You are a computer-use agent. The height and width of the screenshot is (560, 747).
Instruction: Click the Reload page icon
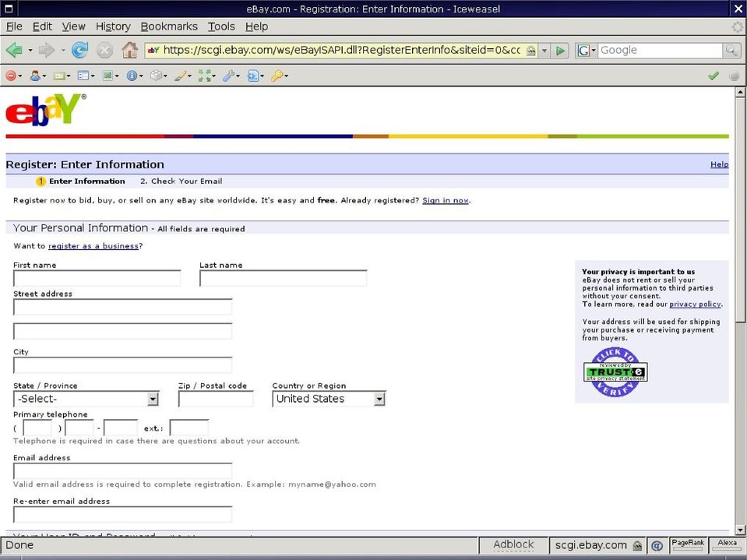click(x=79, y=50)
